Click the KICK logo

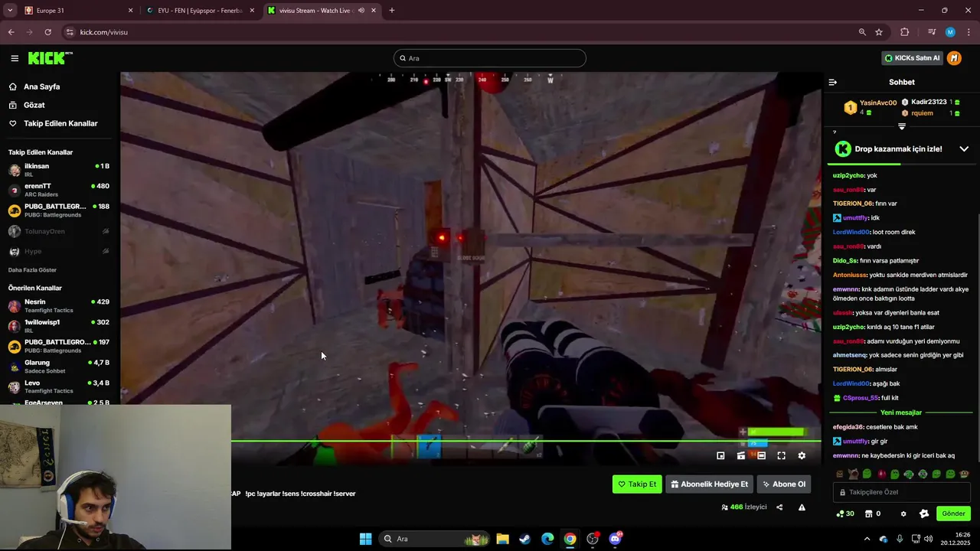(x=50, y=58)
